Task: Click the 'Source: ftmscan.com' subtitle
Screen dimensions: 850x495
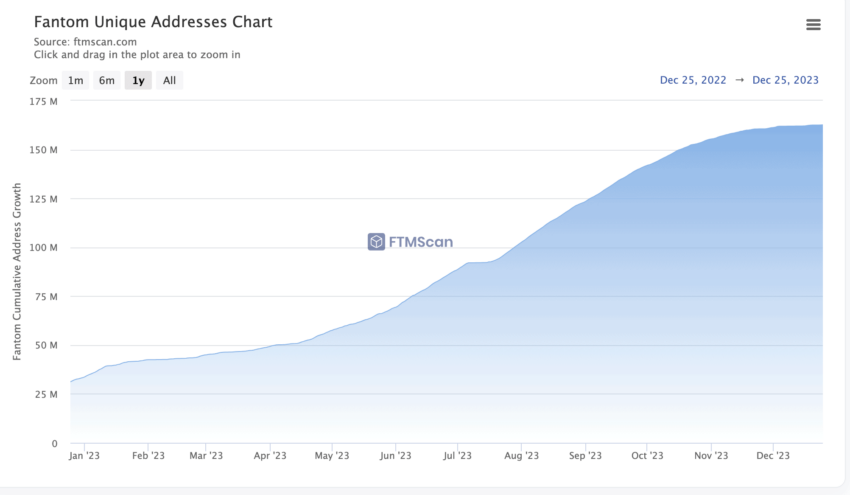Action: pyautogui.click(x=85, y=42)
